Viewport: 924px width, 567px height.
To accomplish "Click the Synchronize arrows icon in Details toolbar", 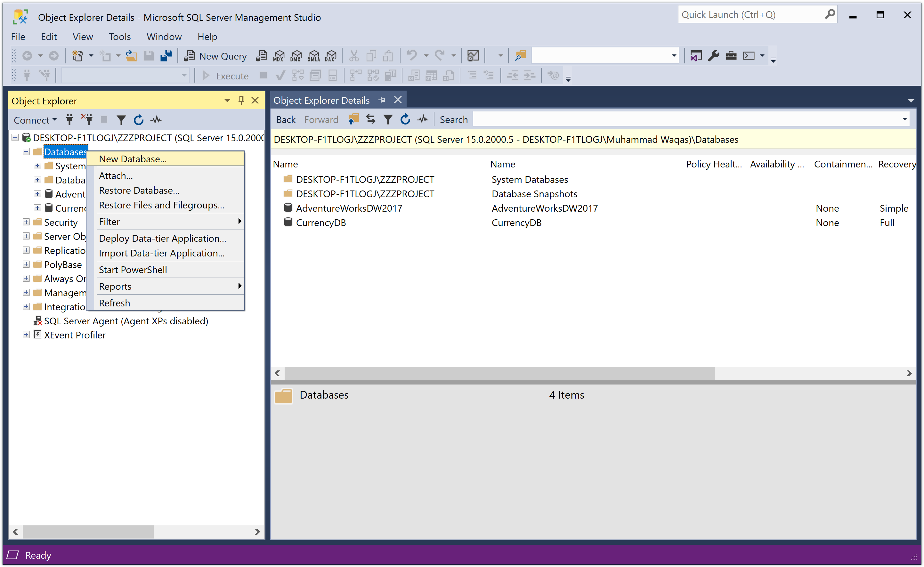I will click(x=370, y=120).
